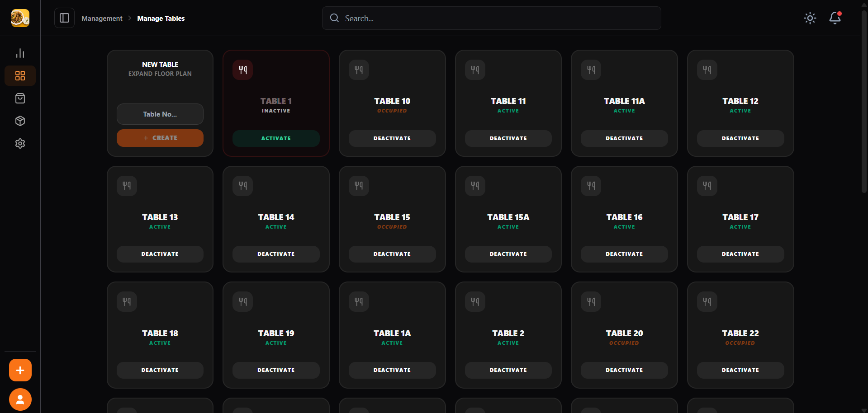Open notifications bell icon
868x413 pixels.
(x=835, y=18)
